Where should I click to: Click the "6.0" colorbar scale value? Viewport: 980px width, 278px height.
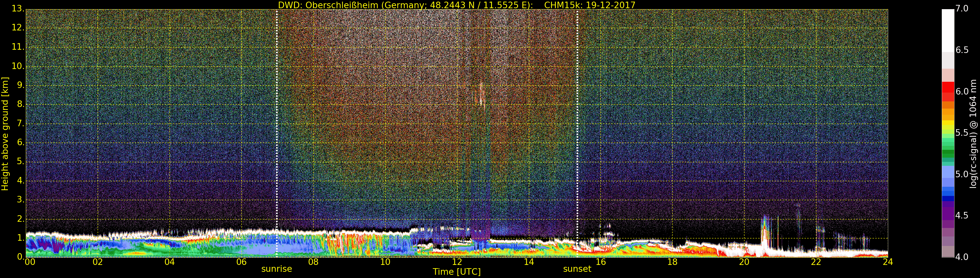point(961,91)
